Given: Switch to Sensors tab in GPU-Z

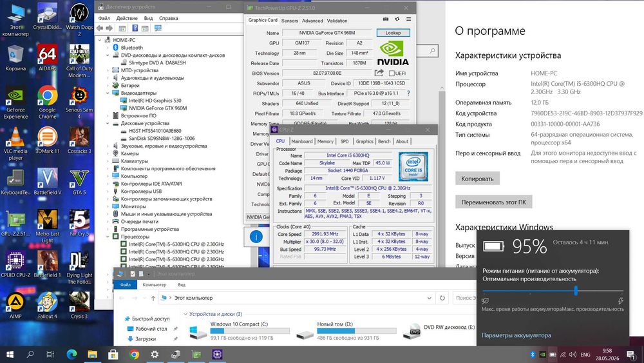Looking at the screenshot, I should tap(290, 21).
